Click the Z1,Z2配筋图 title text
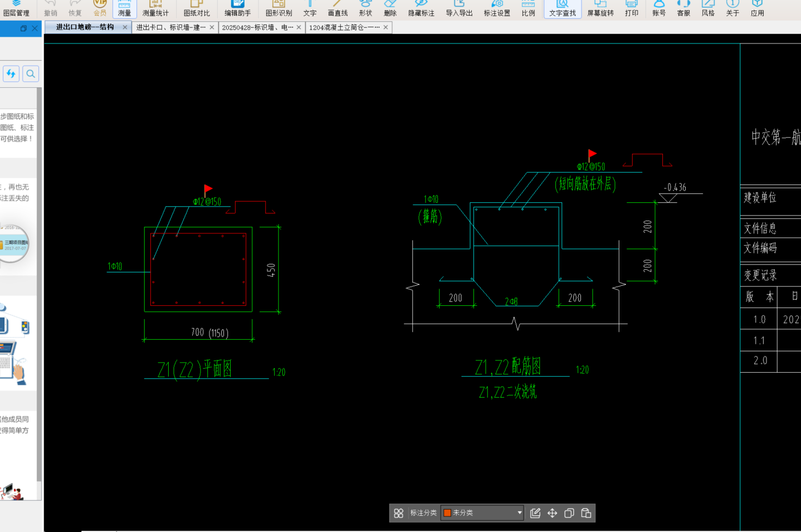 coord(507,367)
